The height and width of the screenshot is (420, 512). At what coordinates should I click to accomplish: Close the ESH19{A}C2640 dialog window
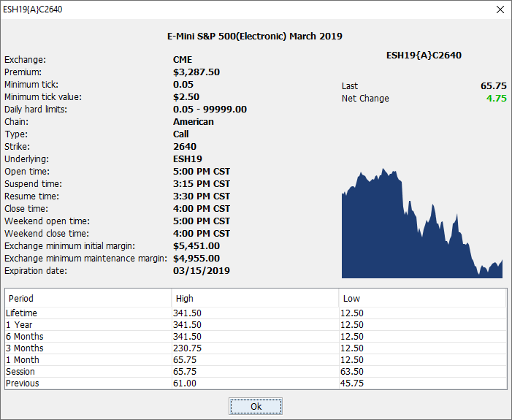pyautogui.click(x=500, y=9)
